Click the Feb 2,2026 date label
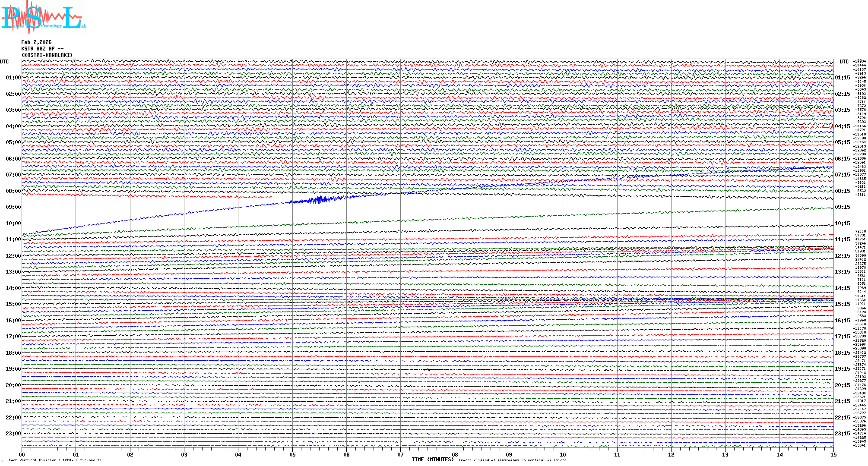Viewport: 868px width, 466px height. point(36,42)
